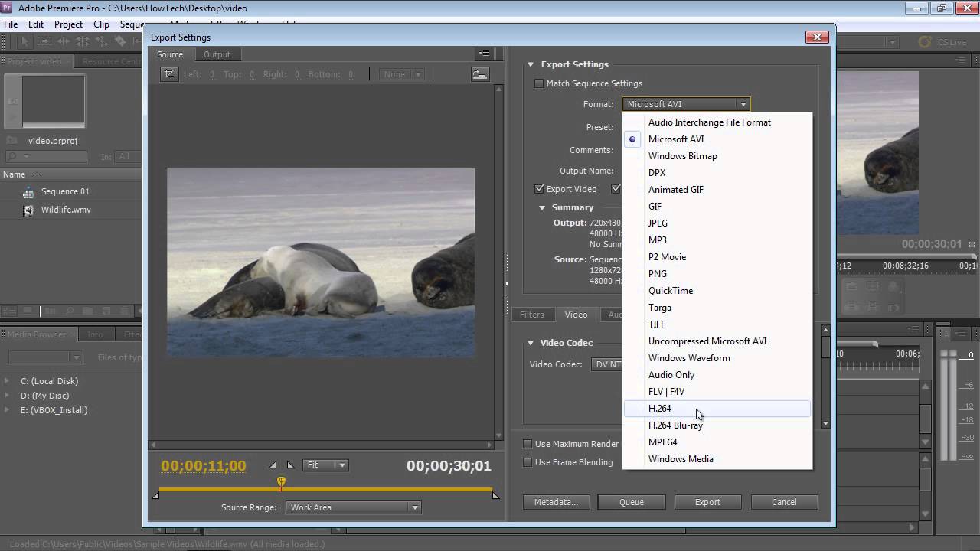Screen dimensions: 980x551
Task: Switch to the Output tab
Action: pos(217,54)
